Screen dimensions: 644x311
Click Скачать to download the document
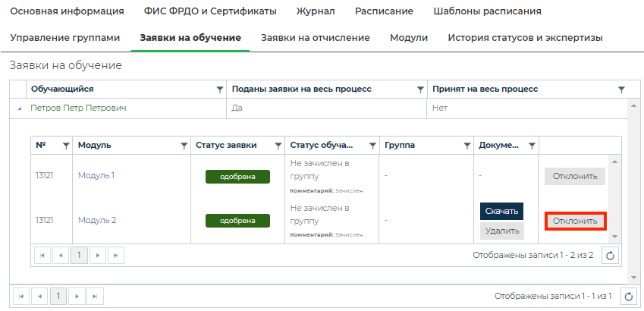coord(501,212)
